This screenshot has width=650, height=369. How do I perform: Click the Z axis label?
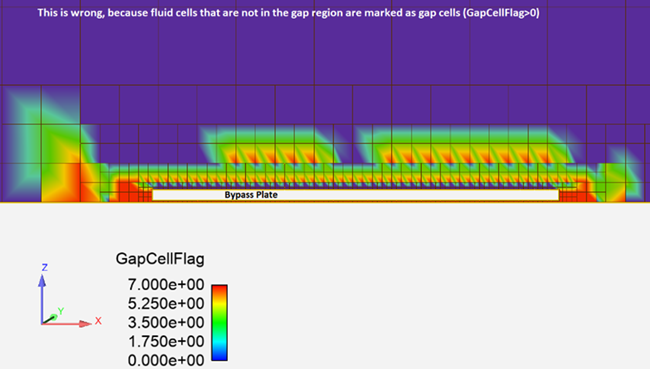(x=44, y=267)
